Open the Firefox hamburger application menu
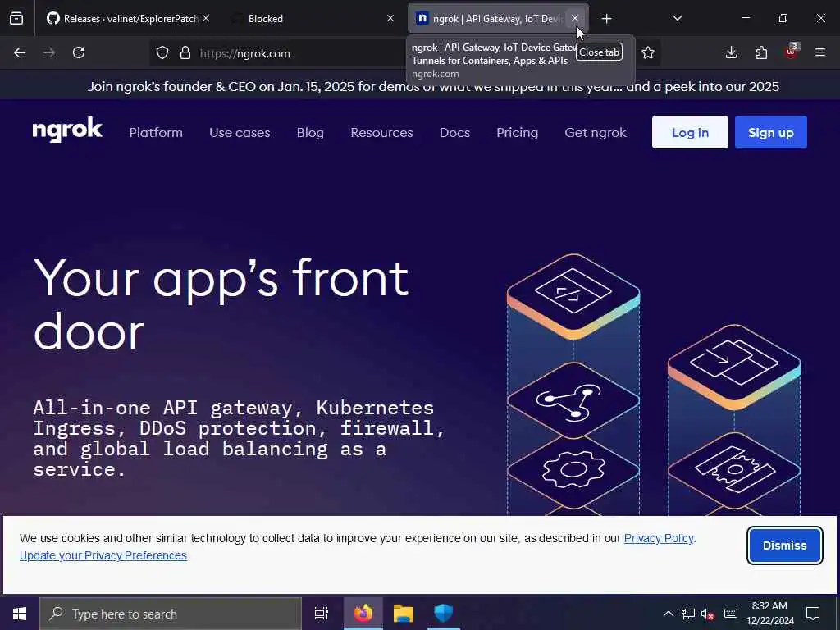Viewport: 840px width, 630px height. click(820, 52)
